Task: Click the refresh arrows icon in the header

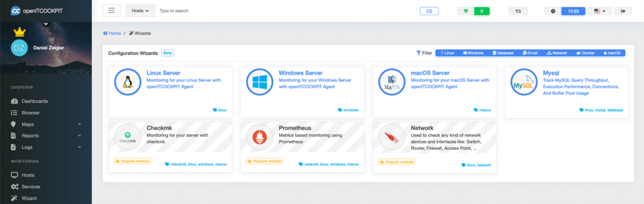Action: click(518, 11)
